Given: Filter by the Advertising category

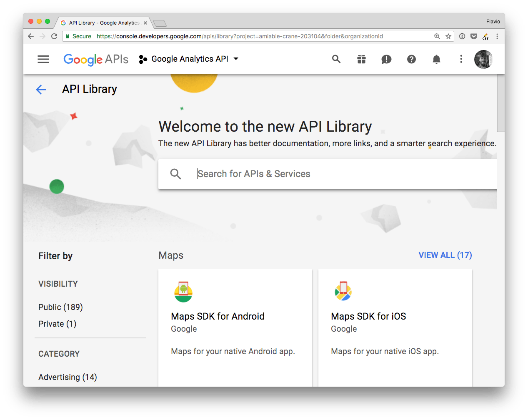Looking at the screenshot, I should coord(68,377).
